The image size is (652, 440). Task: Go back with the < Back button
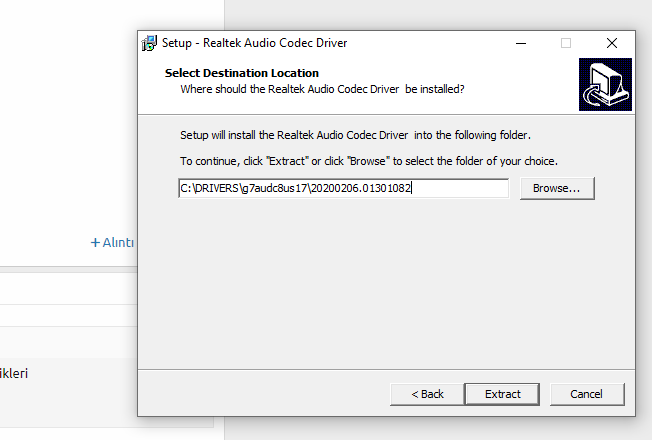tap(427, 394)
